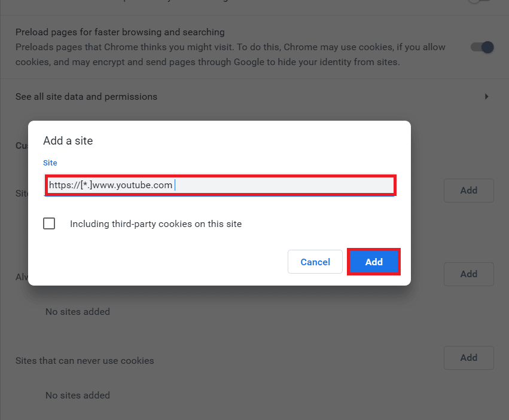Click the Sites that can never use cookies label
Image resolution: width=509 pixels, height=420 pixels.
pyautogui.click(x=85, y=361)
